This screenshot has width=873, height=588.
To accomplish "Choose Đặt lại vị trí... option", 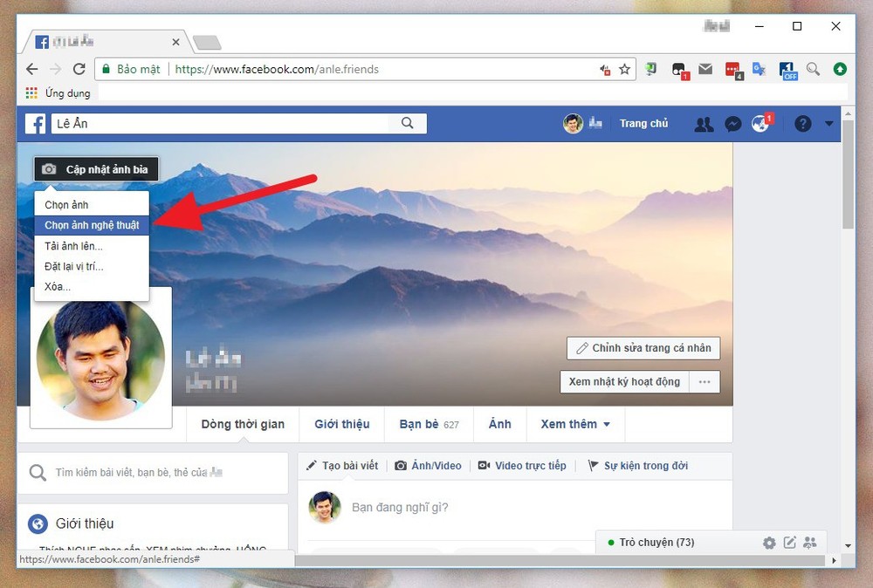I will [x=92, y=266].
